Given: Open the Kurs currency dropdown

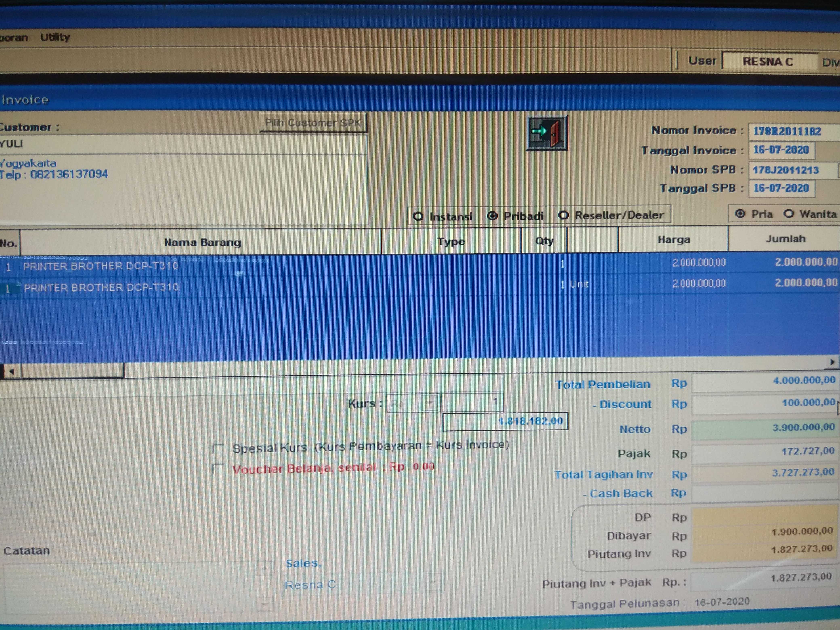Looking at the screenshot, I should pos(430,403).
